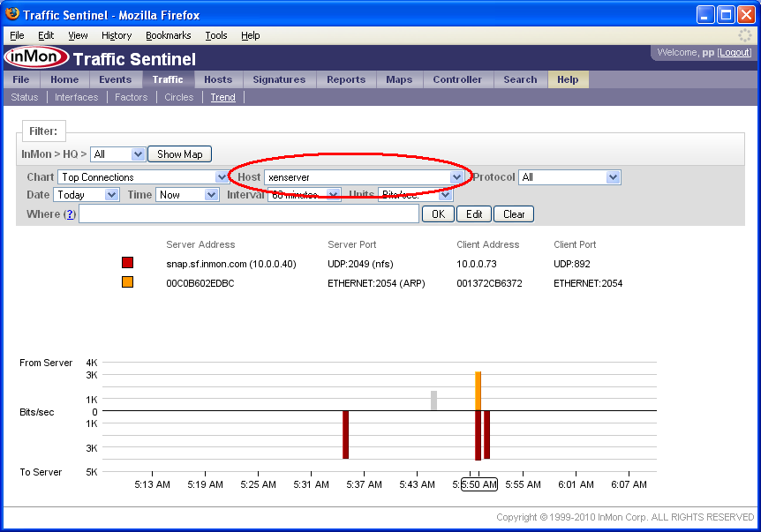Click the Logout link

point(735,53)
